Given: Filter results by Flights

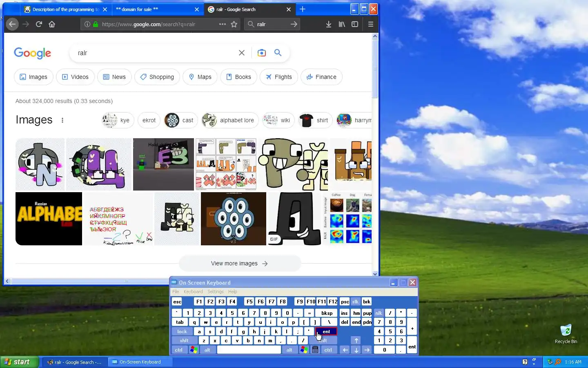Looking at the screenshot, I should pyautogui.click(x=279, y=77).
